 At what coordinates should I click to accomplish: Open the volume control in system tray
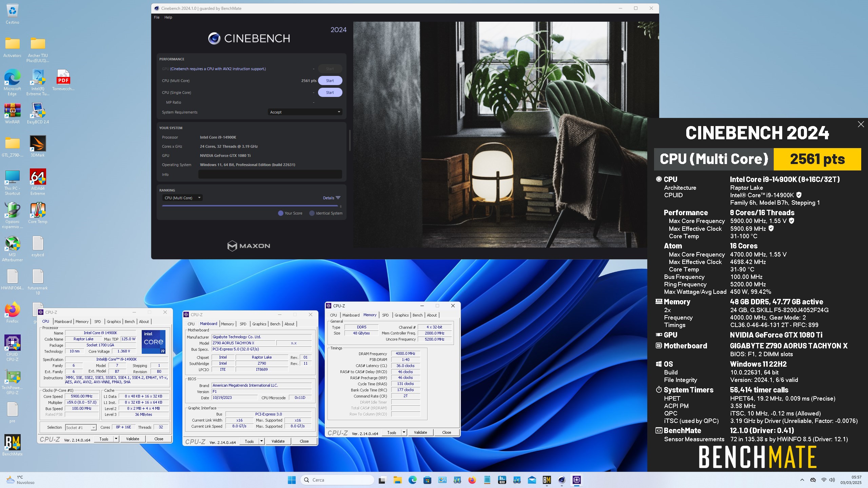coord(832,480)
